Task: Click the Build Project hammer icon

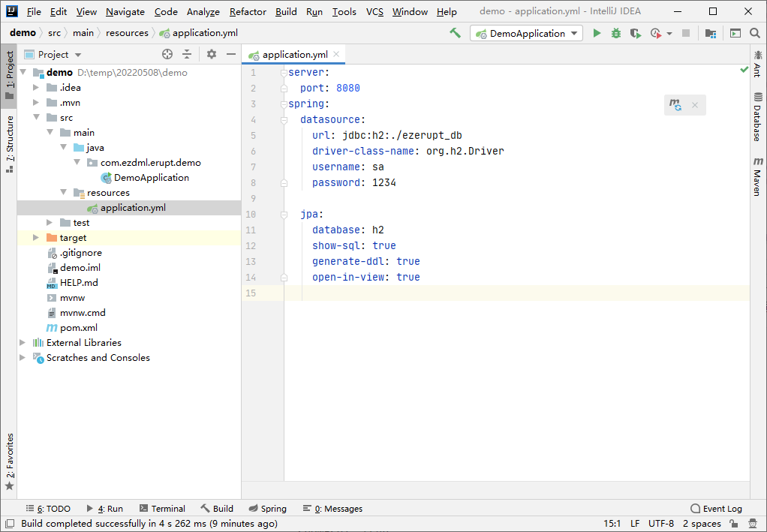Action: click(456, 33)
